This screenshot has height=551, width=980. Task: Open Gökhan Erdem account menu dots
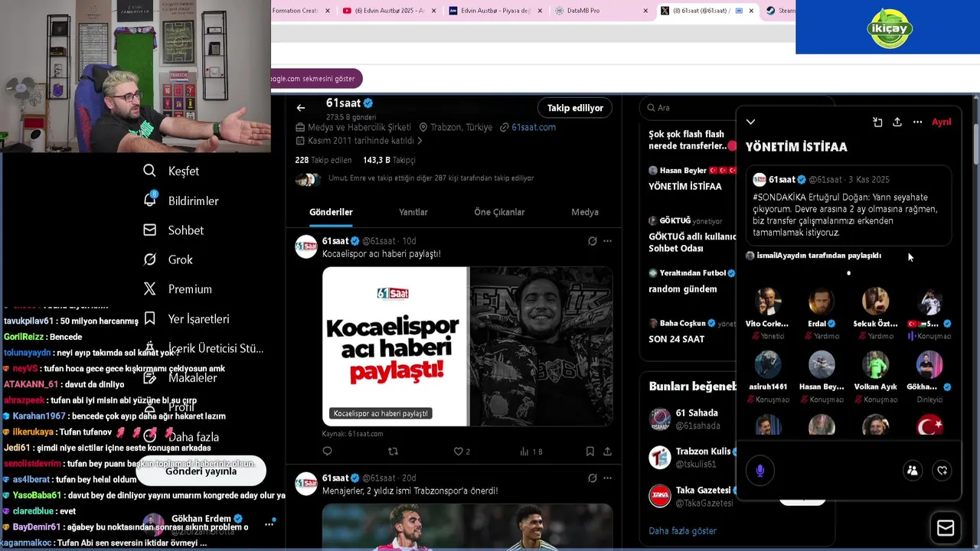tap(269, 524)
